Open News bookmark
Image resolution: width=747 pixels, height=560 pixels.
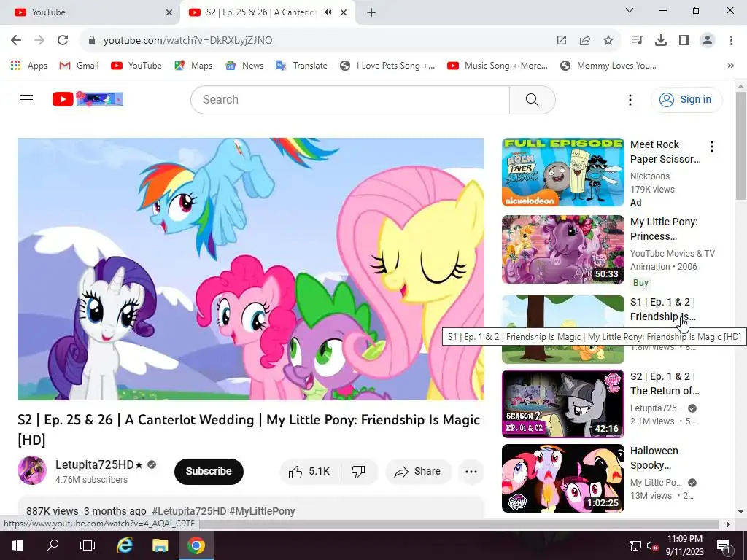(245, 66)
